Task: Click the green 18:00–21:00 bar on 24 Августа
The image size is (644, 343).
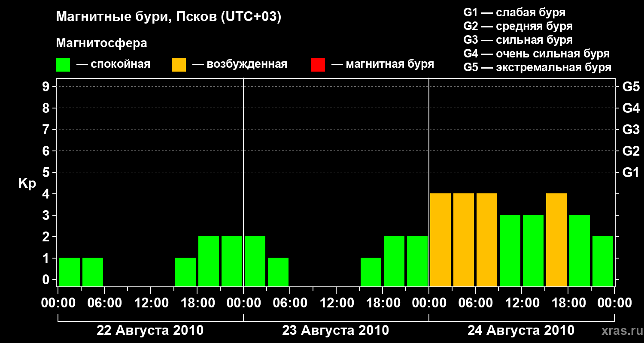Action: (580, 250)
